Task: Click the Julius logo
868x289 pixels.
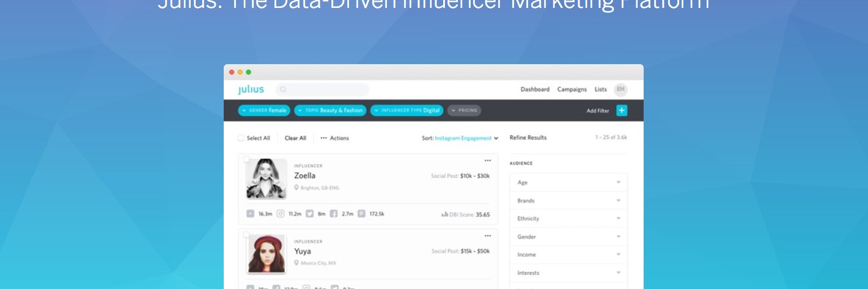Action: click(251, 90)
